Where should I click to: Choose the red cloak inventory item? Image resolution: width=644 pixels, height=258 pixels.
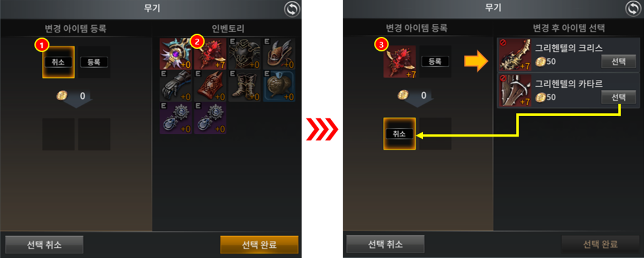211,86
